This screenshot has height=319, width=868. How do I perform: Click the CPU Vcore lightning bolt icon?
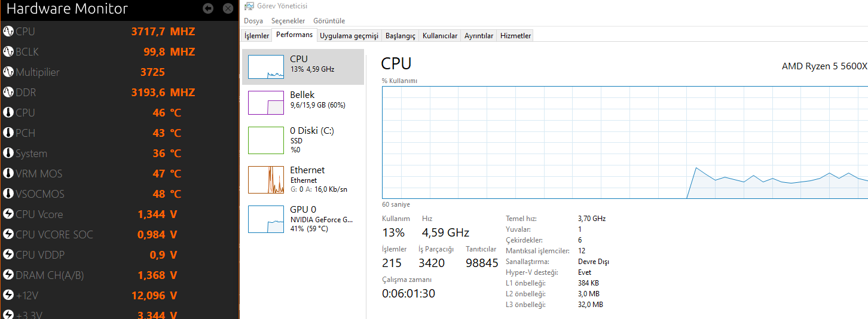[x=8, y=214]
